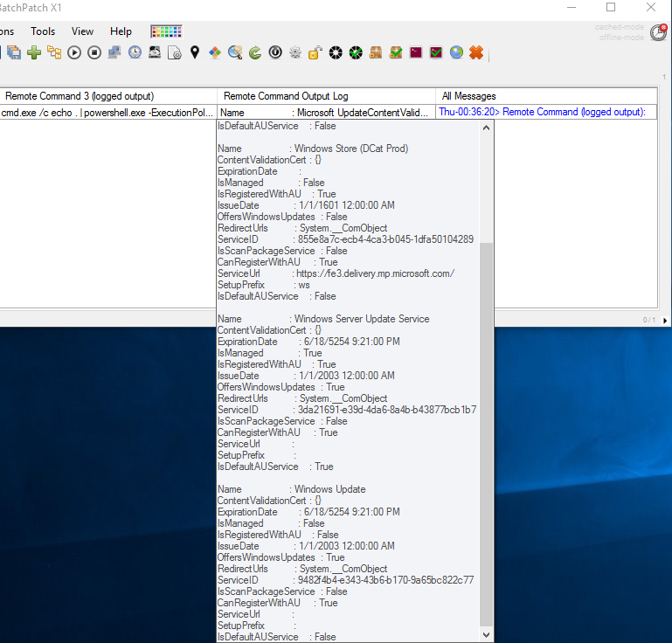Click the open padlock icon
This screenshot has height=643, width=672.
click(315, 52)
